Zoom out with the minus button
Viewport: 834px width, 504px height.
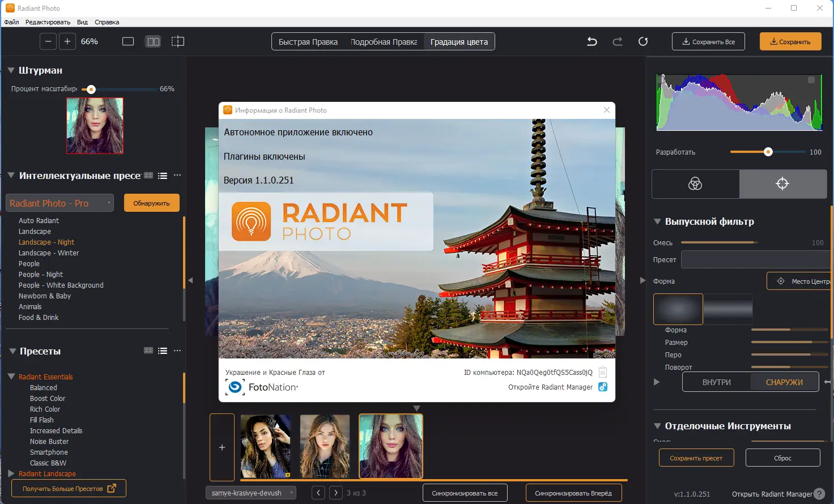(48, 41)
